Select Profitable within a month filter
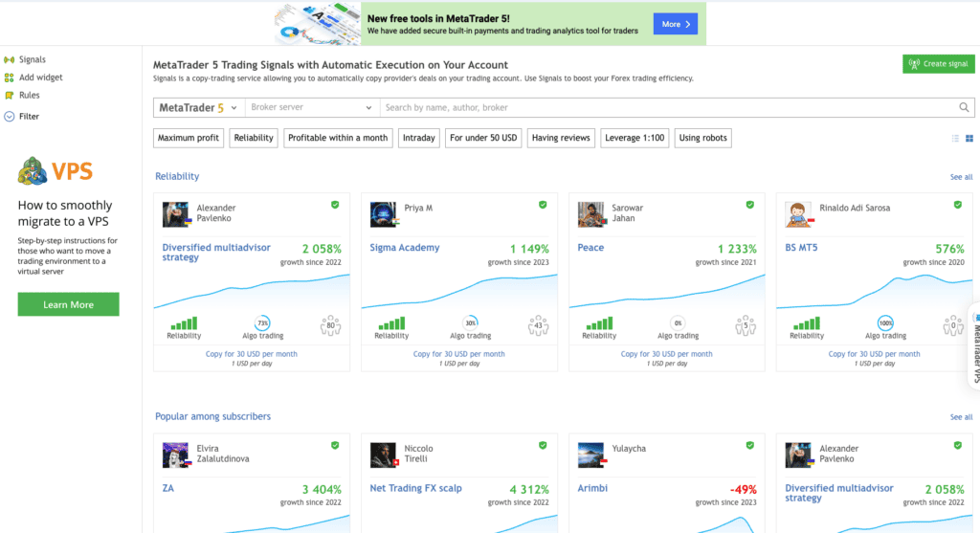 [338, 138]
